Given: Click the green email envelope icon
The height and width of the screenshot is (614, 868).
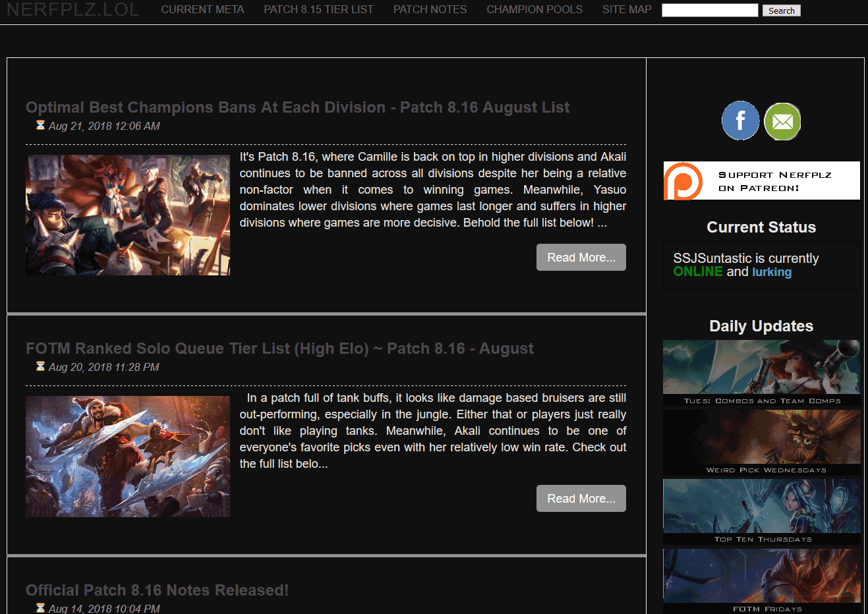Looking at the screenshot, I should click(782, 121).
